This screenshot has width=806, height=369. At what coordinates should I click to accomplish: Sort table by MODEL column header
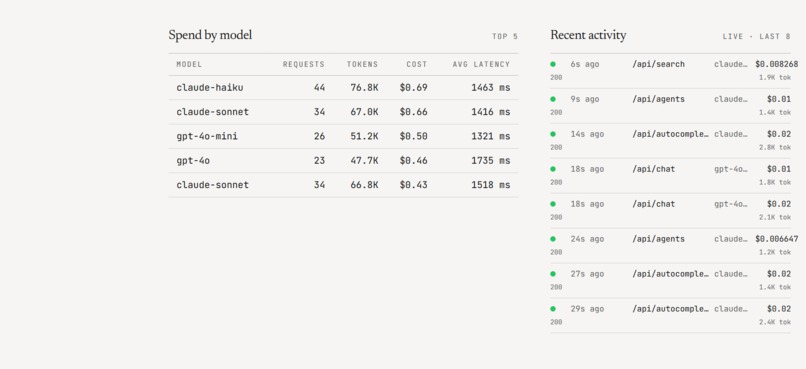coord(189,65)
